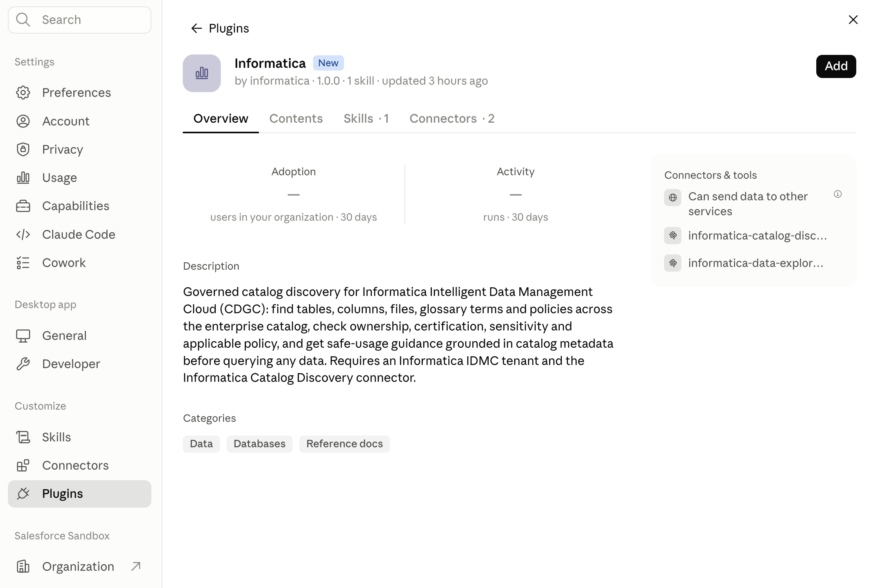Click the Cowork checklist icon

[x=23, y=263]
